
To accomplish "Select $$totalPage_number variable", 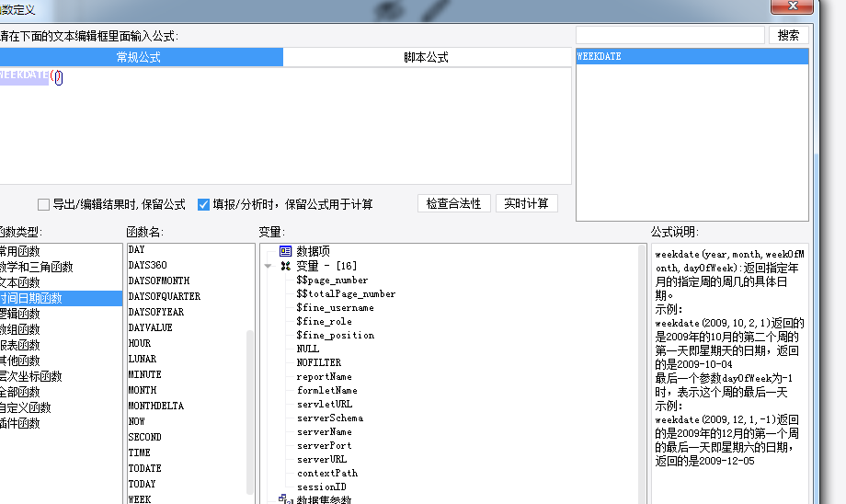I will 346,294.
